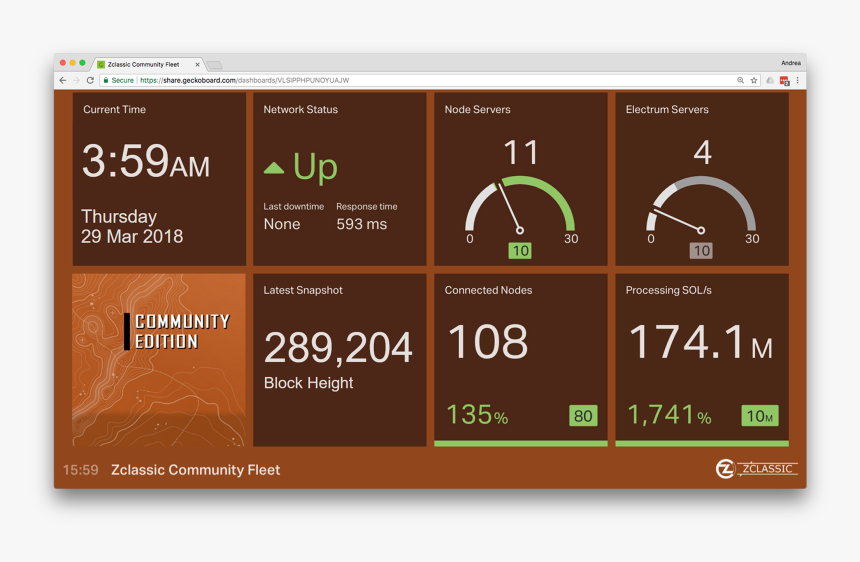Click the date text 29 Mar 2018
Viewport: 860px width, 562px height.
(x=132, y=236)
